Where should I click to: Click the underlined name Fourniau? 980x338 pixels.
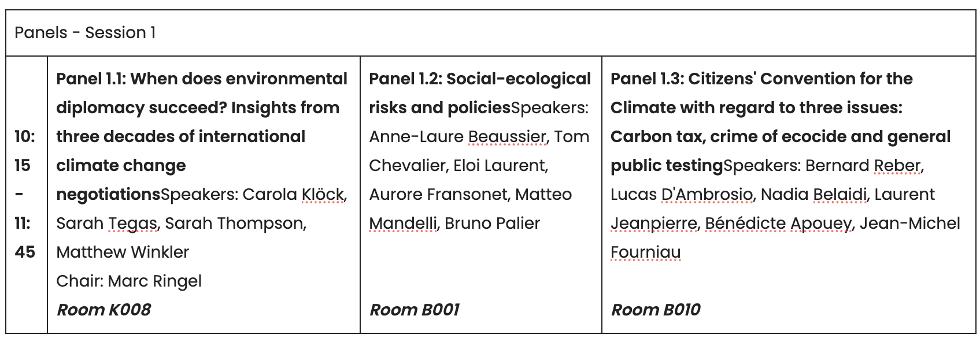point(646,252)
